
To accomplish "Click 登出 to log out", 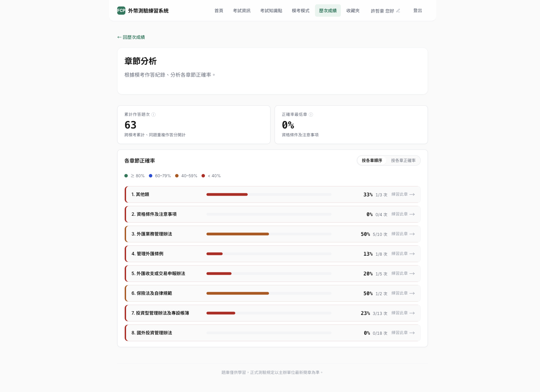I will click(418, 11).
